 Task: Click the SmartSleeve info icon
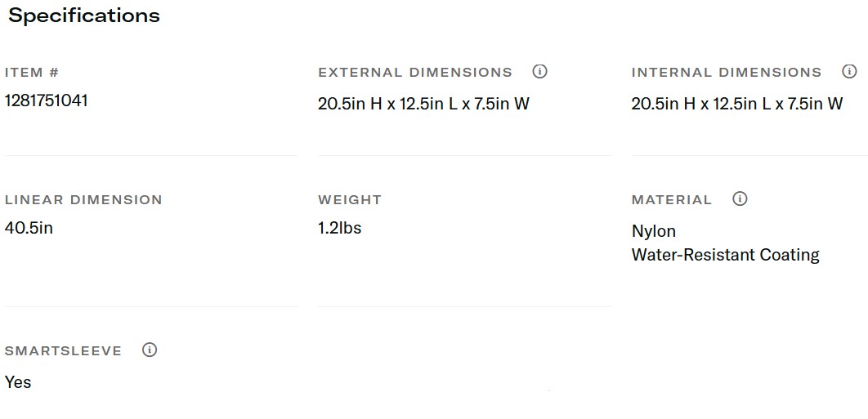[x=149, y=350]
